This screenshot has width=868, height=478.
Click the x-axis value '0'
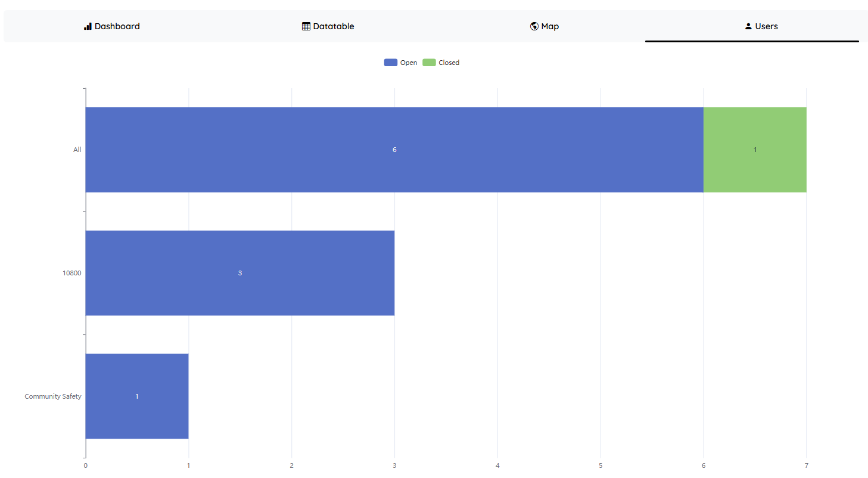(x=86, y=465)
